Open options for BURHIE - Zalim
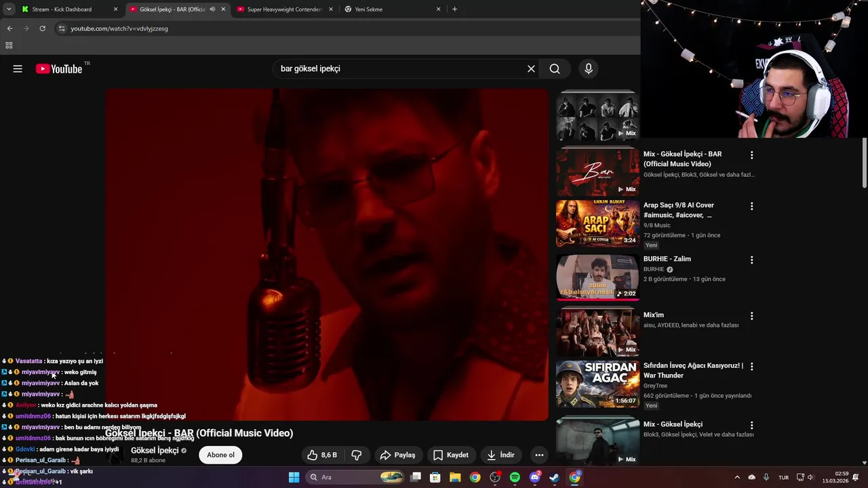This screenshot has width=868, height=488. [x=751, y=260]
